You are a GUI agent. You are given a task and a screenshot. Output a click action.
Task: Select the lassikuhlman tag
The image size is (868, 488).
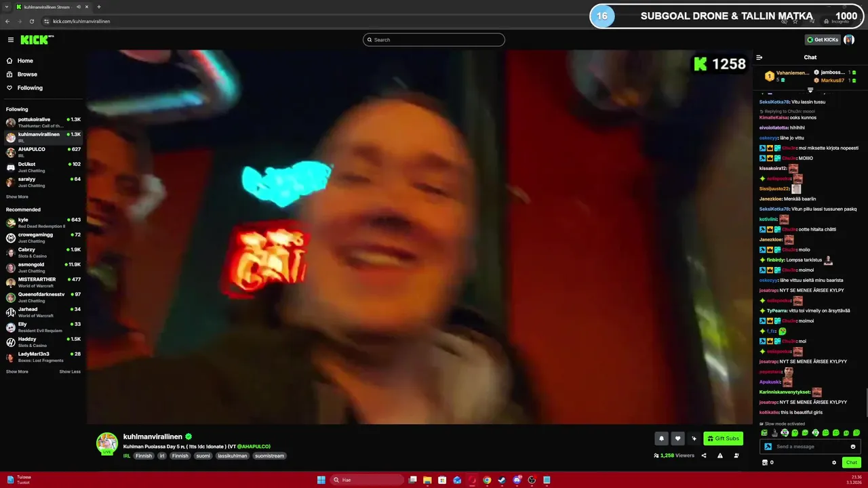(x=233, y=456)
